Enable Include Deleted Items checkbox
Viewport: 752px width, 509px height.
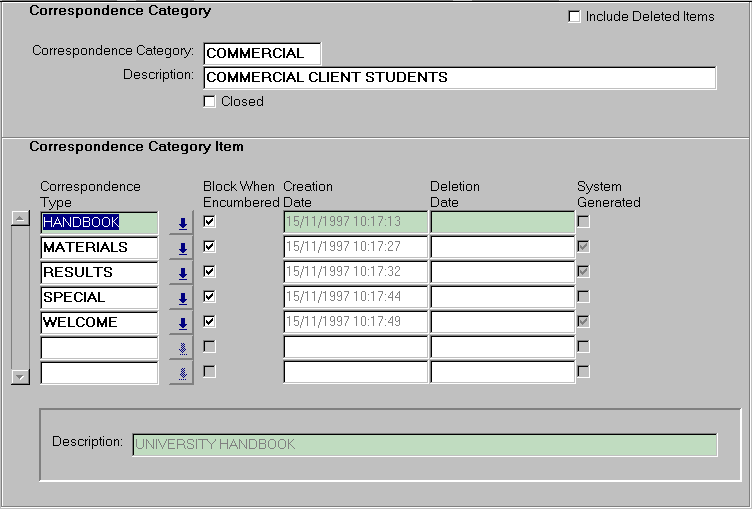click(x=574, y=17)
